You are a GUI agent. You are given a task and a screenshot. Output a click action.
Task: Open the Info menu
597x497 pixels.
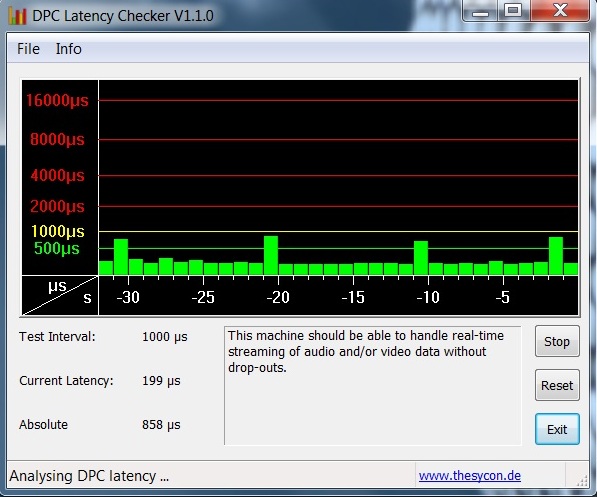tap(69, 49)
